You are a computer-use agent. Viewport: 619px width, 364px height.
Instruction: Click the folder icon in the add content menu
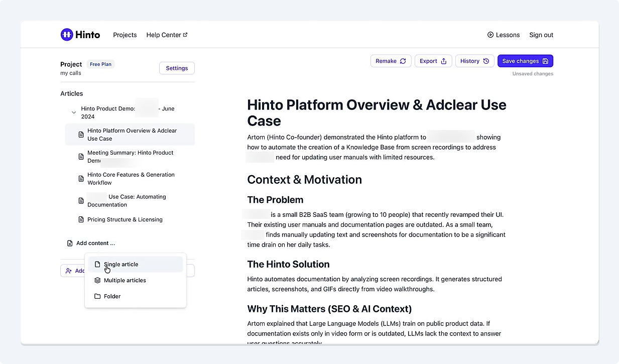pos(97,296)
